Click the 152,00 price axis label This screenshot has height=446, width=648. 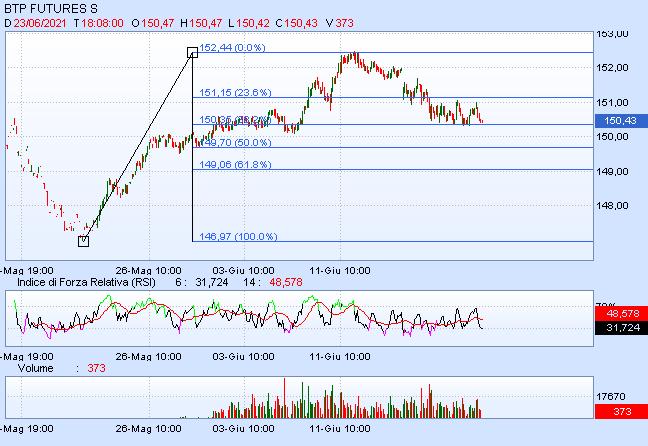point(612,67)
